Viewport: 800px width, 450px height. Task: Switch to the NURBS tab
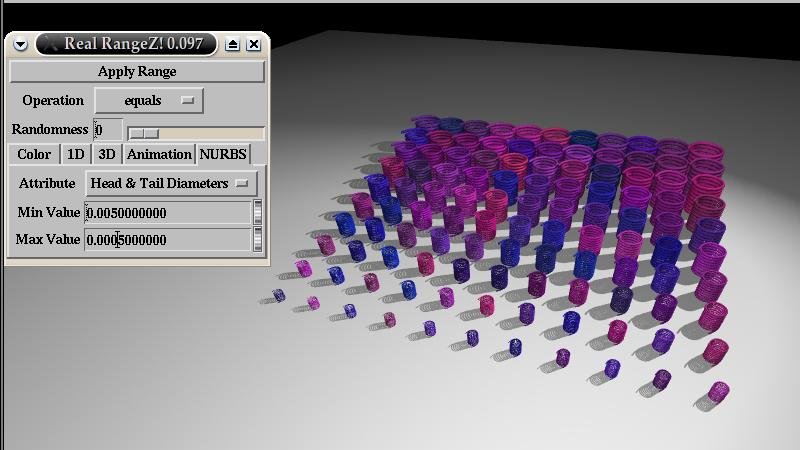coord(223,154)
